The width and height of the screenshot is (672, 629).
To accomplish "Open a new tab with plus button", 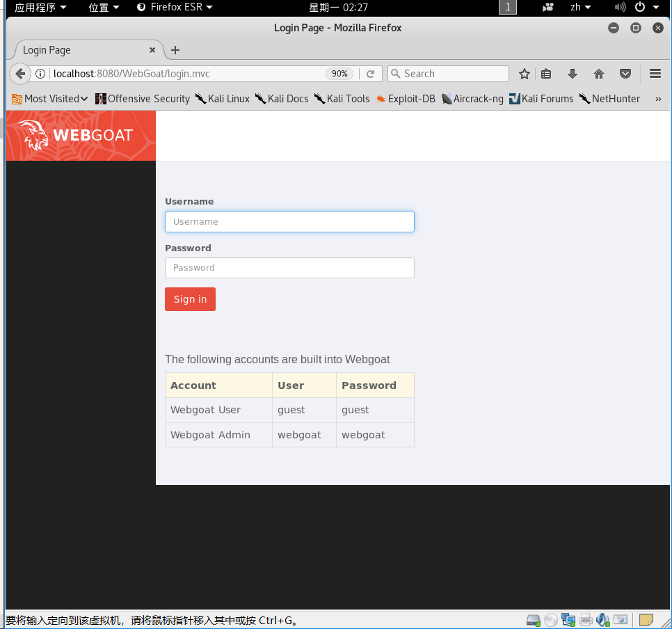I will point(175,50).
